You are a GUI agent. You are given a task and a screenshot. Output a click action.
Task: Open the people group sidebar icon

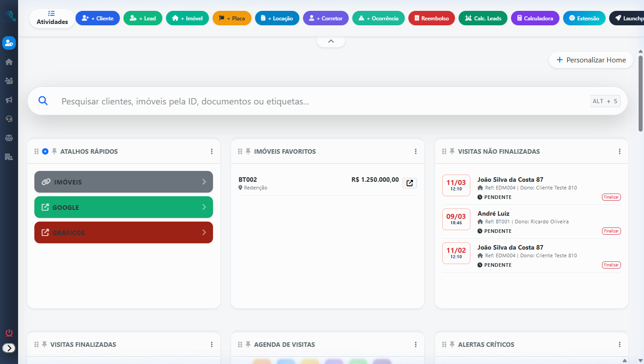coord(9,81)
